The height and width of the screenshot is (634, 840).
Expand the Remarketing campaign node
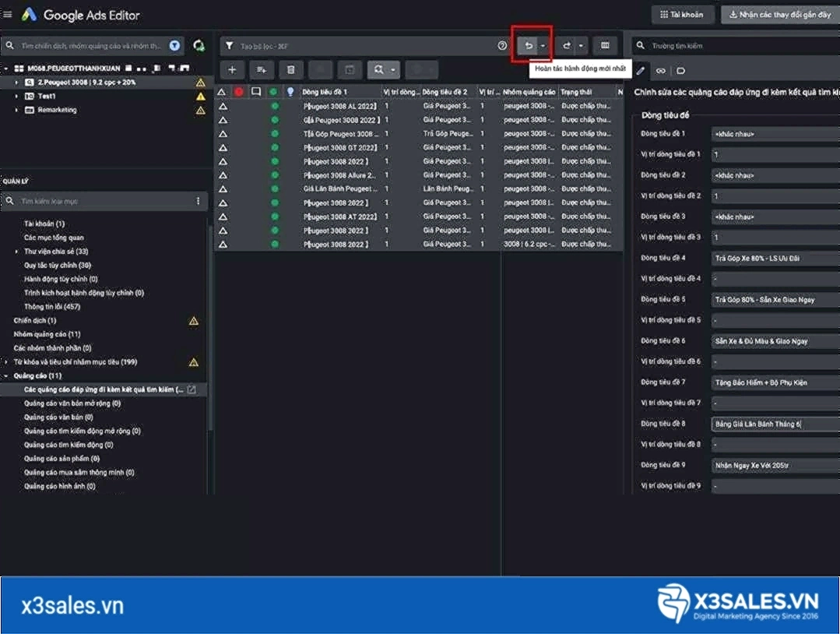(16, 111)
